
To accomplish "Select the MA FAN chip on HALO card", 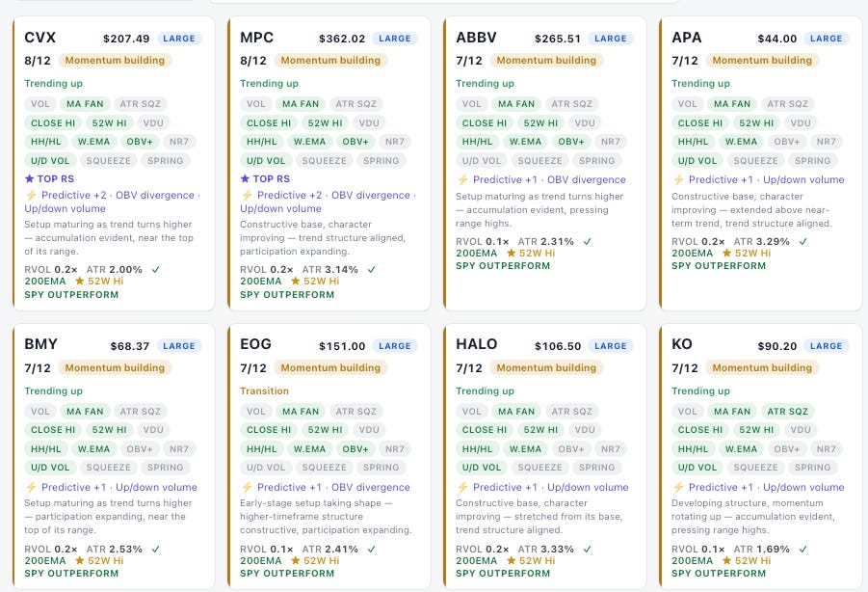I will point(516,412).
